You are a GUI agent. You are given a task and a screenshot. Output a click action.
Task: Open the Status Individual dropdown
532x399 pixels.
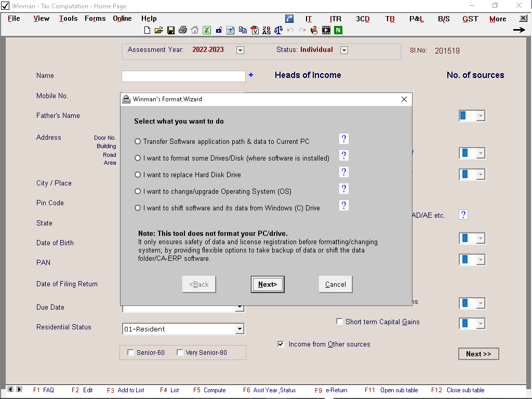pos(344,50)
